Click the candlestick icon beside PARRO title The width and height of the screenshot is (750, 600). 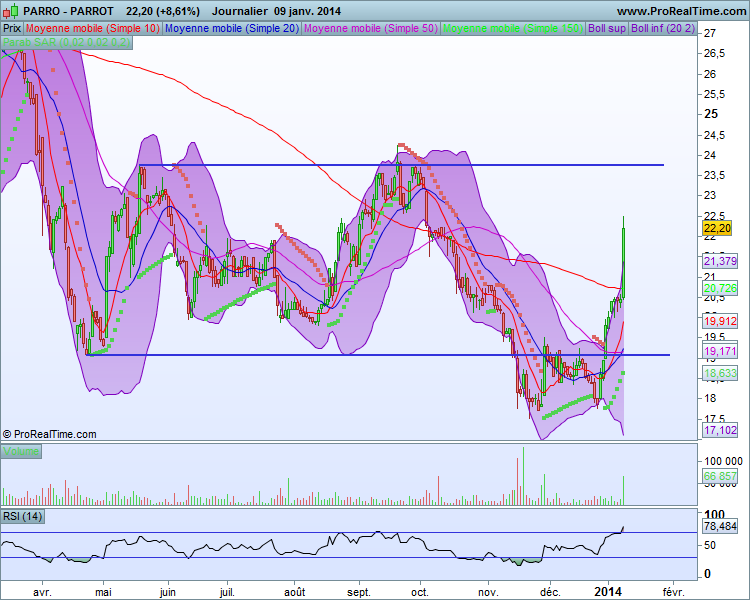coord(11,10)
